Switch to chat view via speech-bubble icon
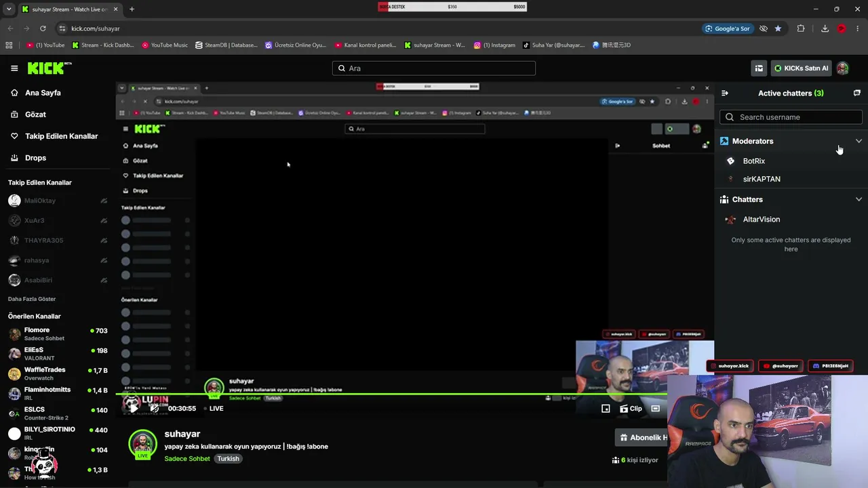Viewport: 868px width, 488px height. (x=856, y=93)
